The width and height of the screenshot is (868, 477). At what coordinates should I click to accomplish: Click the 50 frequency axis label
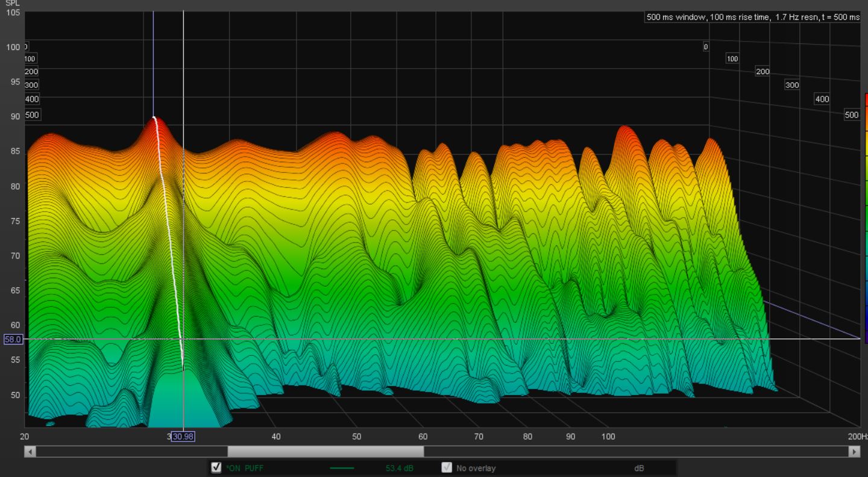357,437
